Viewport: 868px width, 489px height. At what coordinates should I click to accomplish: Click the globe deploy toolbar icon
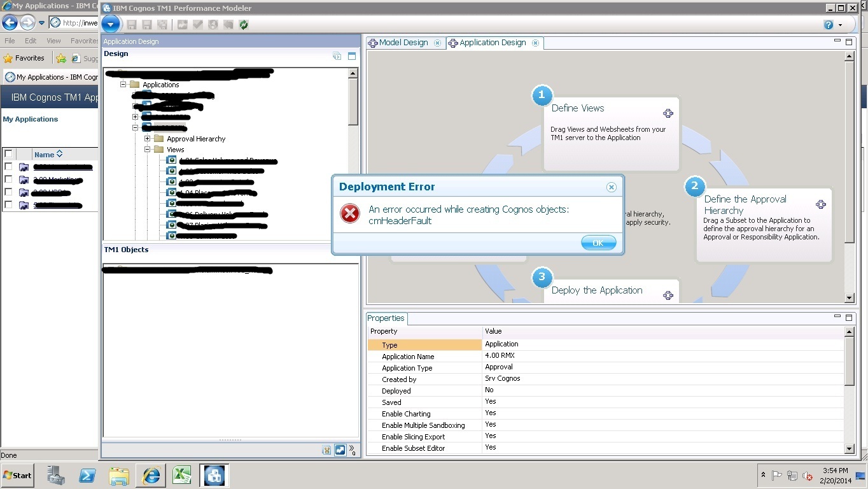click(x=213, y=25)
